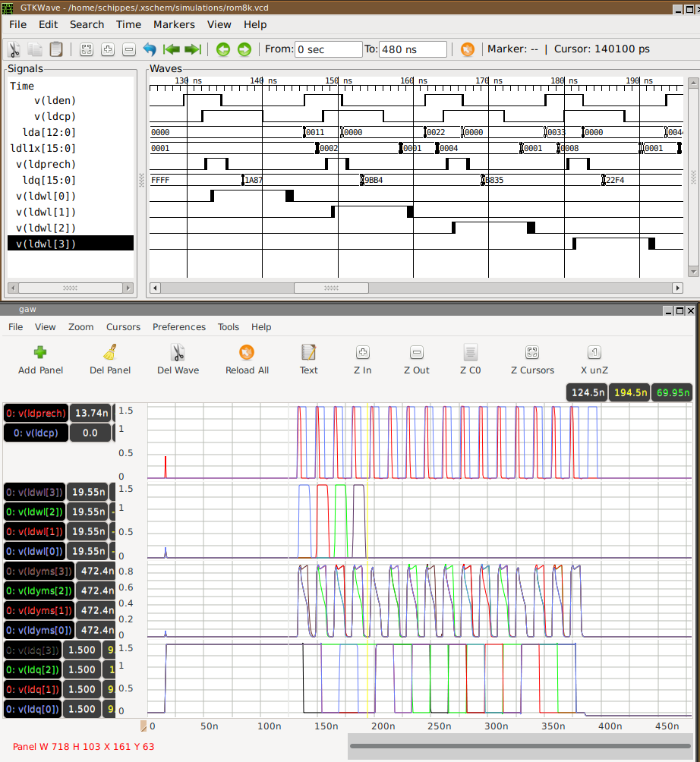The width and height of the screenshot is (700, 762).
Task: Click Z Cursors zoom icon
Action: click(531, 359)
